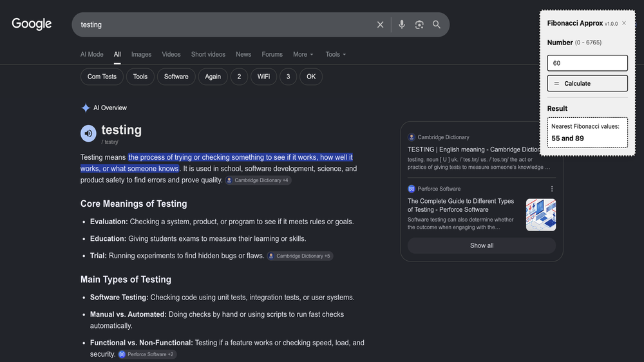The width and height of the screenshot is (644, 362).
Task: Open 'TESTING | English meaning' Cambridge result
Action: coord(473,149)
